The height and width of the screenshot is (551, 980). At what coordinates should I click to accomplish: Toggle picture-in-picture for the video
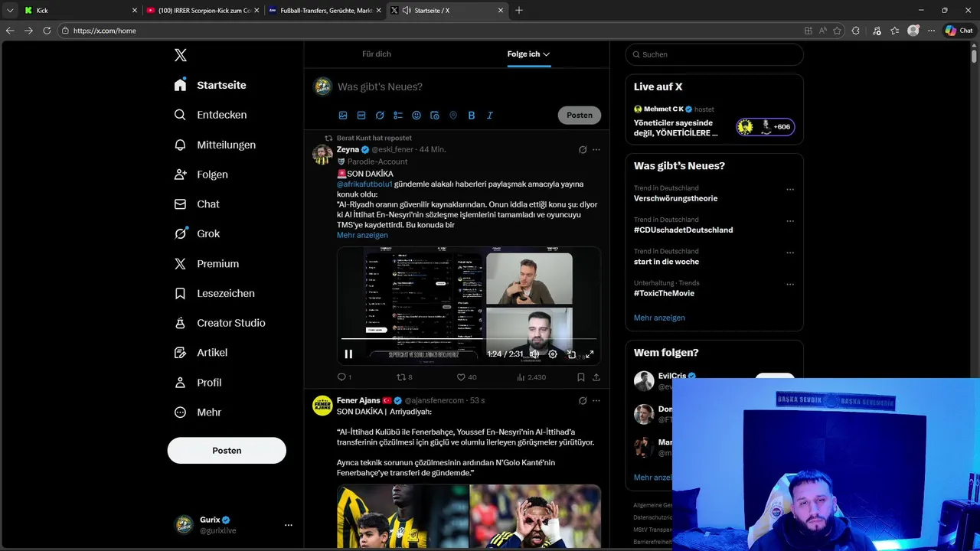click(571, 354)
